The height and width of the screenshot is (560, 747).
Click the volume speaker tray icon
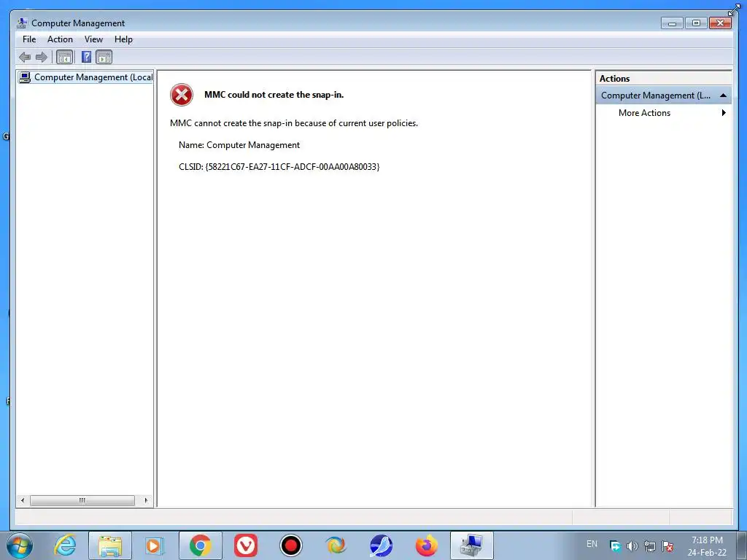(x=632, y=546)
